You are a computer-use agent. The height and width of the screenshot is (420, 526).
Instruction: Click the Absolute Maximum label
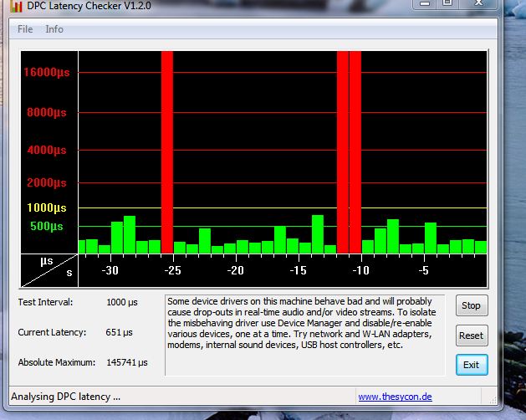tap(57, 362)
